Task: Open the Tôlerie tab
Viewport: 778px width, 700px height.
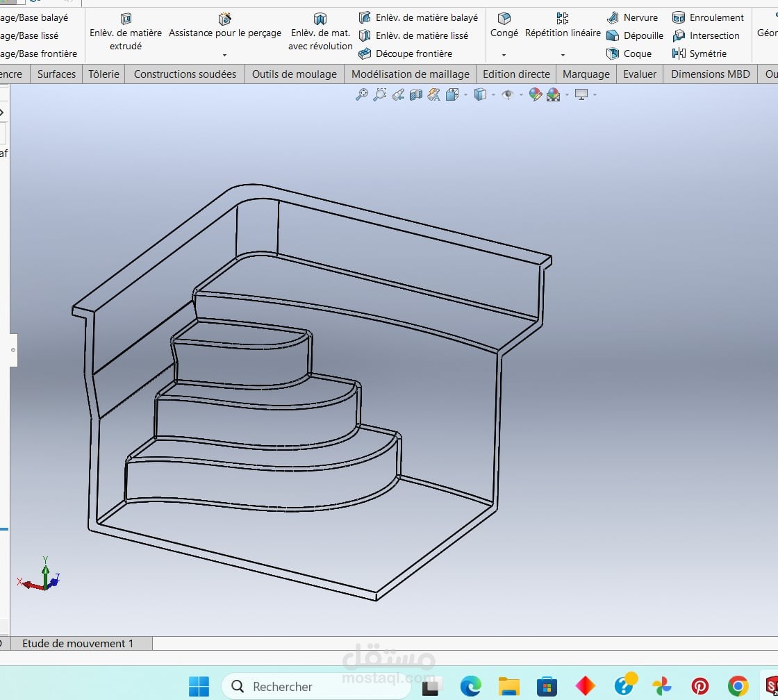Action: click(x=104, y=74)
